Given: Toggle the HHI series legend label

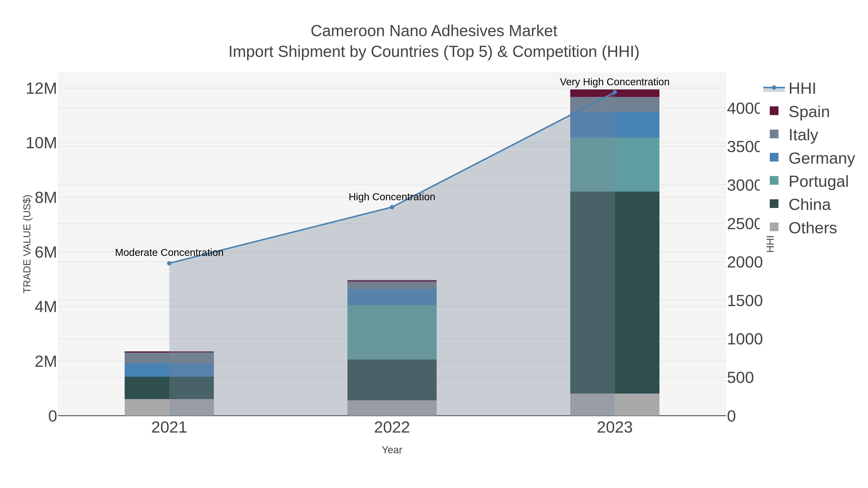Looking at the screenshot, I should point(802,89).
